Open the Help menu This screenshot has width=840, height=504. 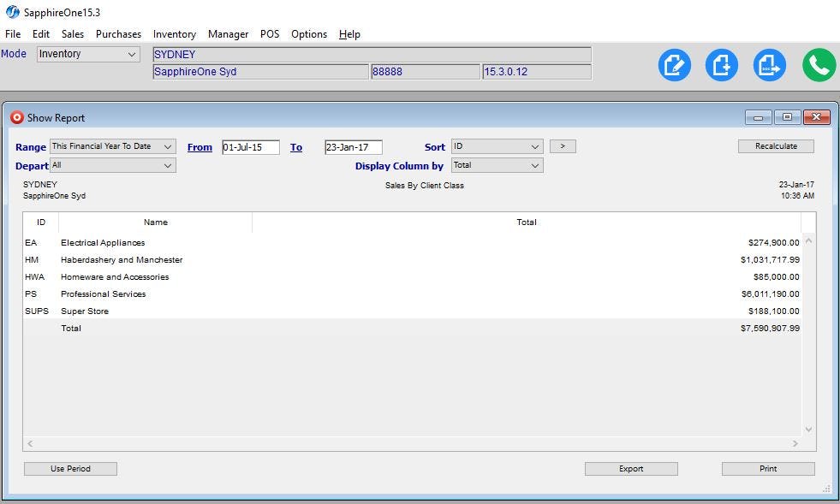pyautogui.click(x=349, y=33)
